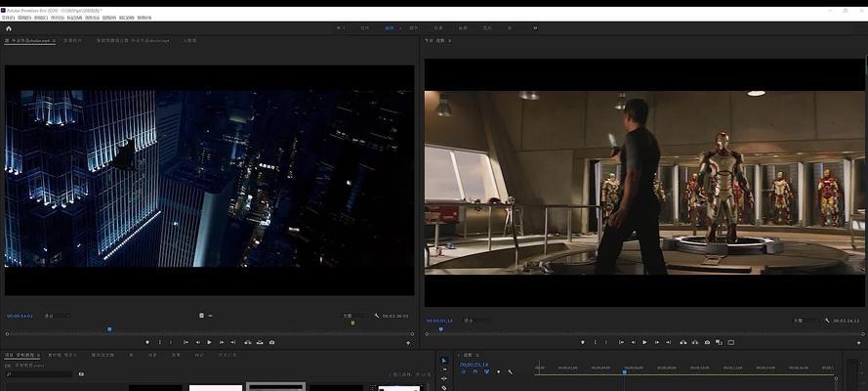Image resolution: width=868 pixels, height=391 pixels.
Task: Click Source monitor blue playhead on scrubber
Action: point(109,329)
